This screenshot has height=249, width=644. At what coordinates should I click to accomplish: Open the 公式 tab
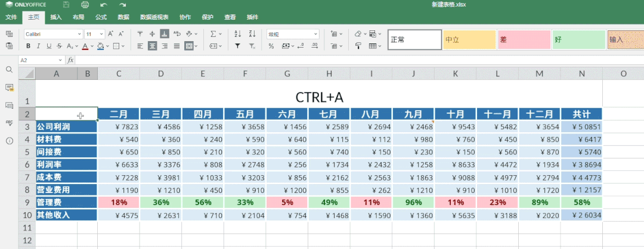(x=101, y=18)
